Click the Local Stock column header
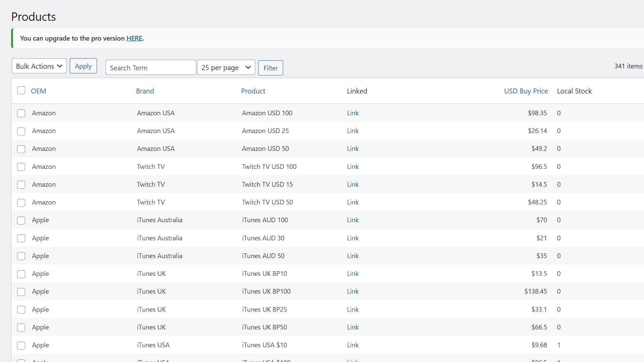 [574, 91]
